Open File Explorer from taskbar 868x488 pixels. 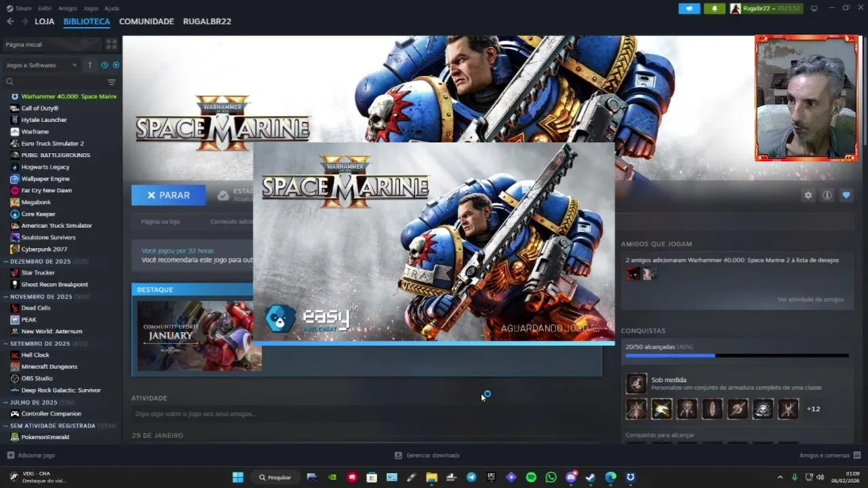tap(431, 477)
